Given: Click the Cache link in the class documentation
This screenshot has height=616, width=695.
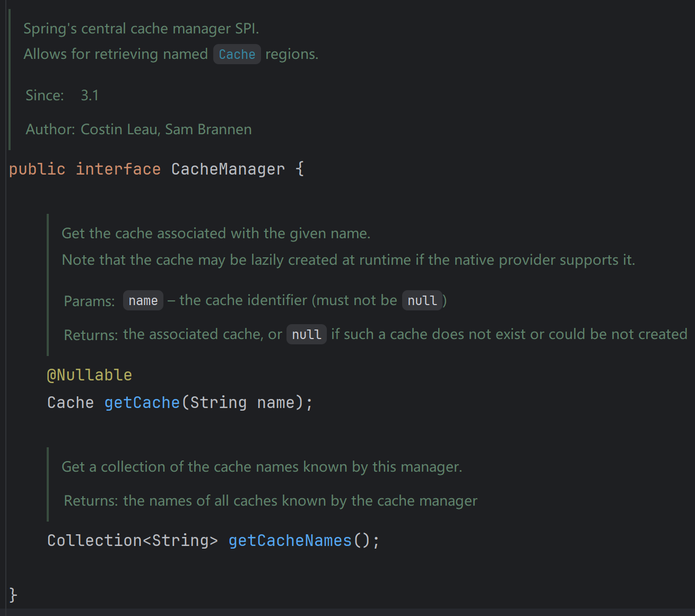Looking at the screenshot, I should coord(237,54).
